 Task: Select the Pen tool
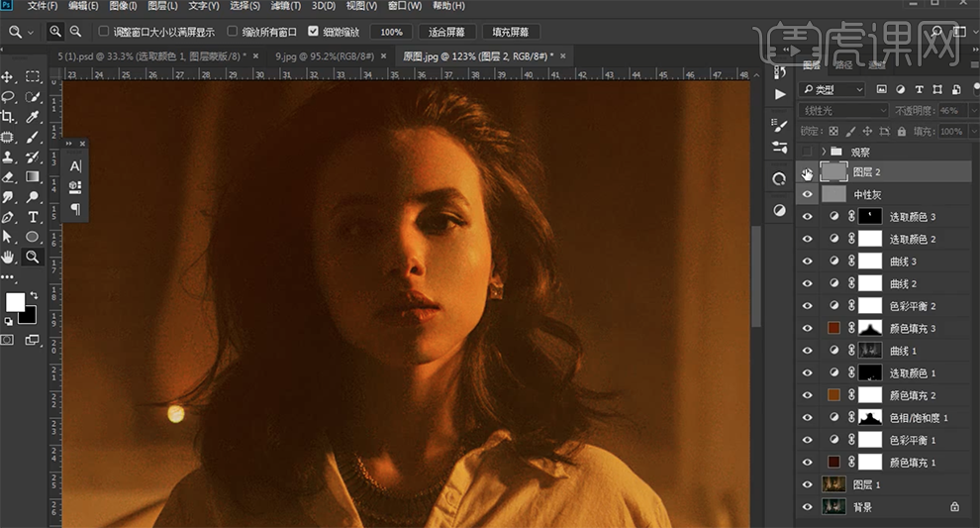pos(8,217)
